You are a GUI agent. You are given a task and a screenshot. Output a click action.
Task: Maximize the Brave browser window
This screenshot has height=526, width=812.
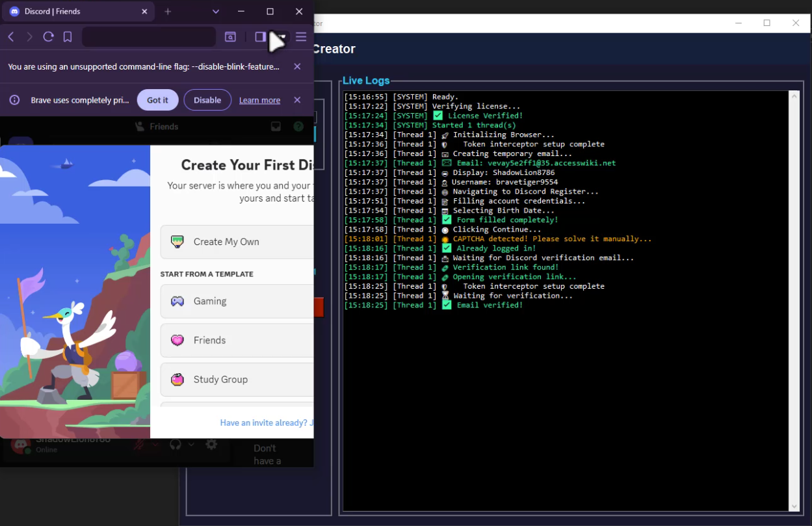pyautogui.click(x=270, y=12)
